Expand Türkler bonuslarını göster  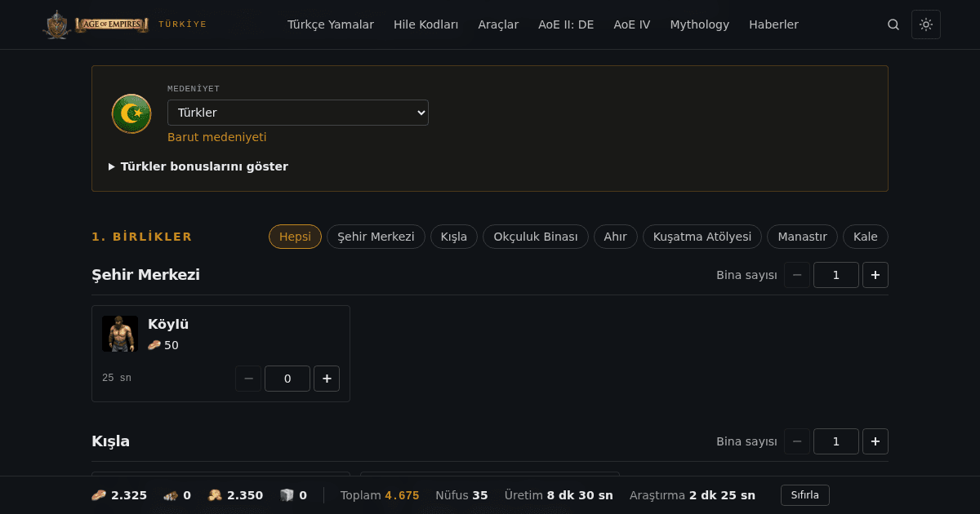coord(198,166)
